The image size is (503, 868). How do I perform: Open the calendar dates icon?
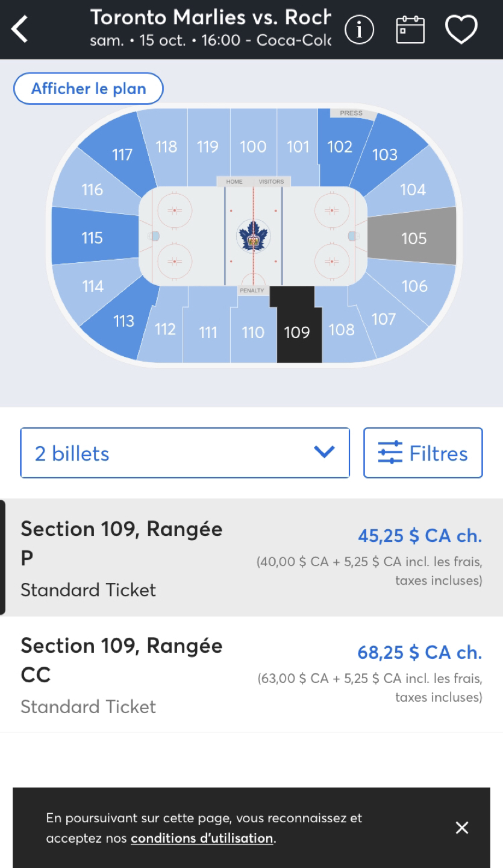pos(410,30)
